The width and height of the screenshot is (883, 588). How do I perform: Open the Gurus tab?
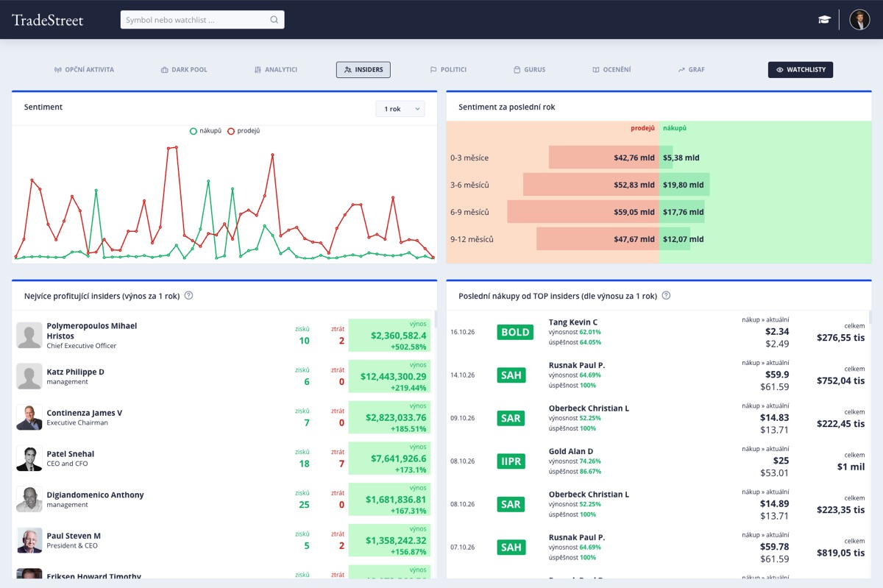(x=529, y=70)
